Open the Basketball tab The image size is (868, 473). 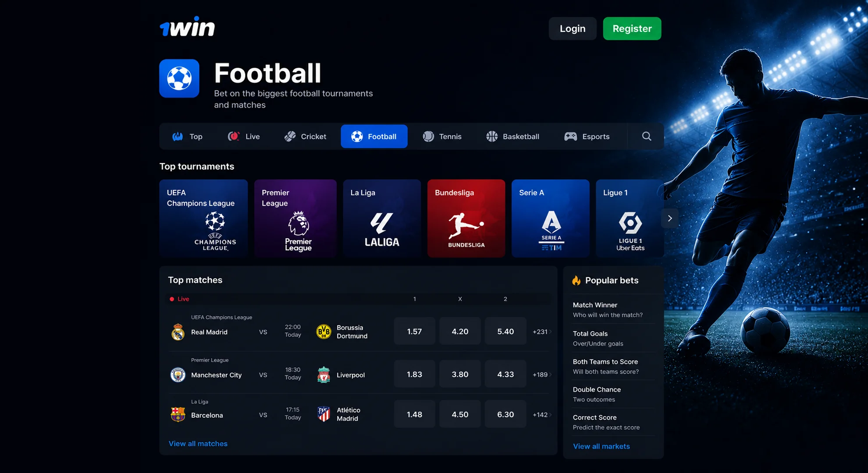[512, 136]
